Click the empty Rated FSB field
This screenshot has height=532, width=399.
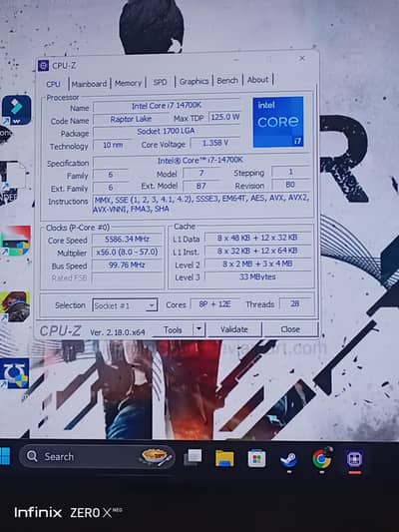point(127,278)
